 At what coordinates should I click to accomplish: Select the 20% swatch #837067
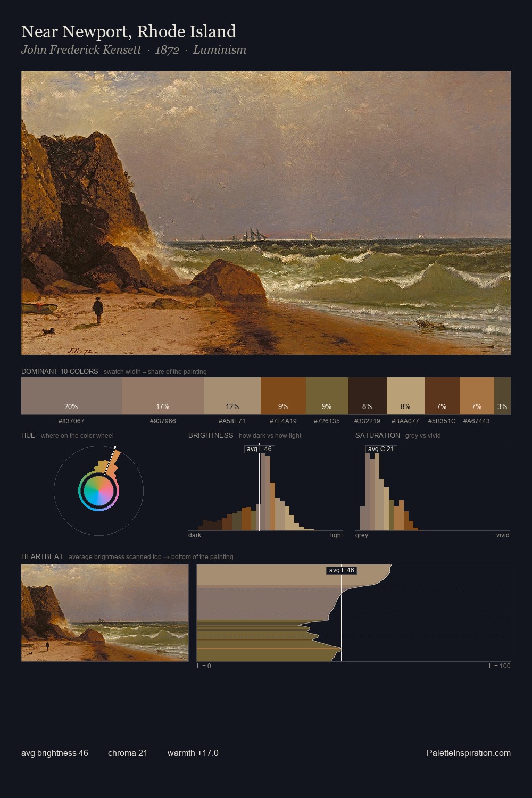(x=71, y=395)
